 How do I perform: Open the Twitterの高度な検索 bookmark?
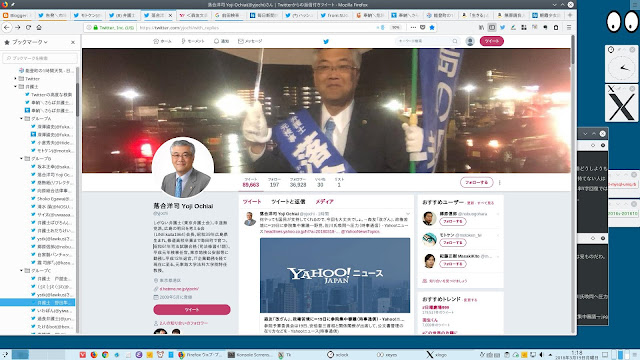pyautogui.click(x=51, y=94)
